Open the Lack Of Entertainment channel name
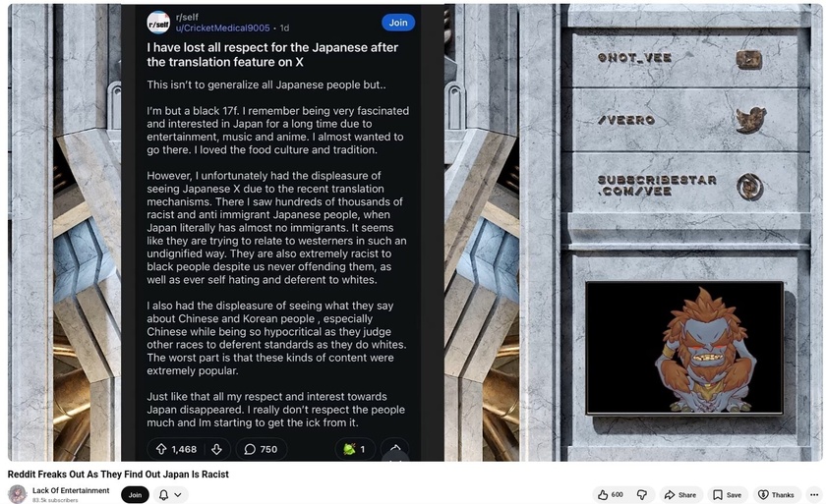Viewport: 826px width, 504px height. (71, 490)
